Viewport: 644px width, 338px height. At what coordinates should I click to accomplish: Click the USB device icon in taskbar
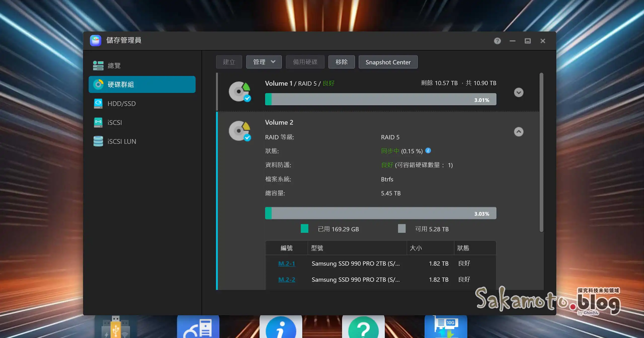tap(116, 327)
